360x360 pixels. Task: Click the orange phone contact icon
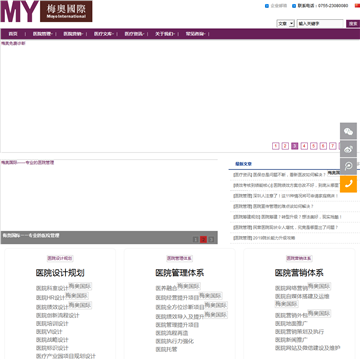click(348, 184)
